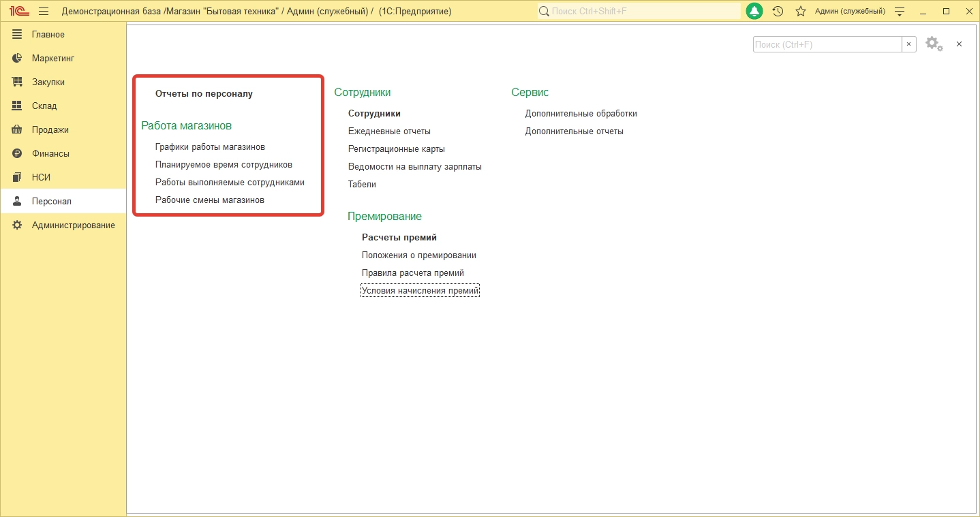
Task: Open Регистрационные карты
Action: tap(397, 149)
